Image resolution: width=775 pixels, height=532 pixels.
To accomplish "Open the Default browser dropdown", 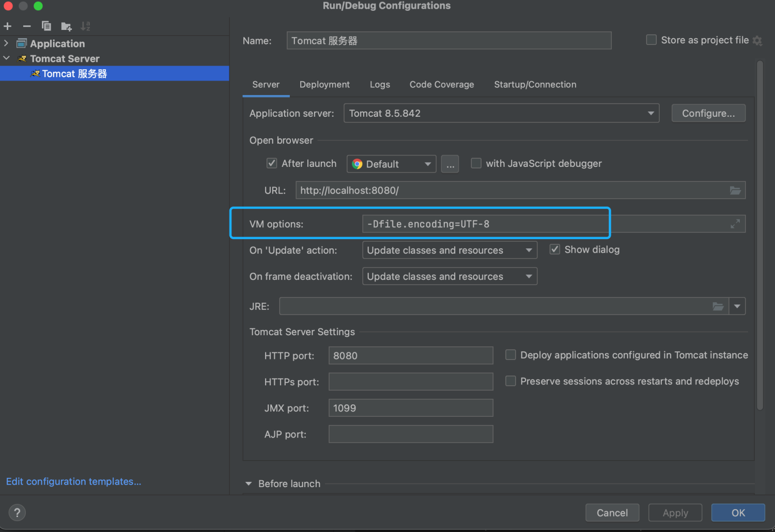I will 392,164.
